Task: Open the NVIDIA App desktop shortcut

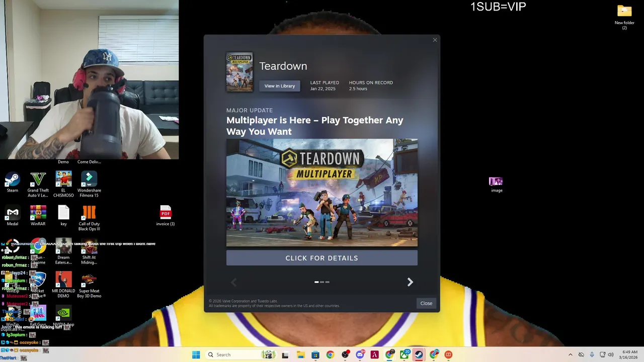Action: coord(63,316)
